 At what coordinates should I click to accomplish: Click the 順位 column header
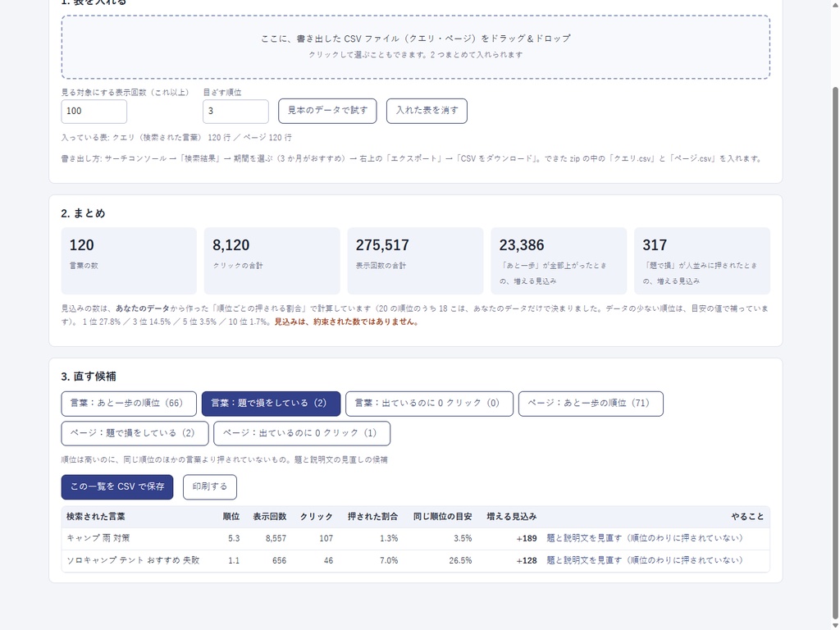tap(231, 517)
